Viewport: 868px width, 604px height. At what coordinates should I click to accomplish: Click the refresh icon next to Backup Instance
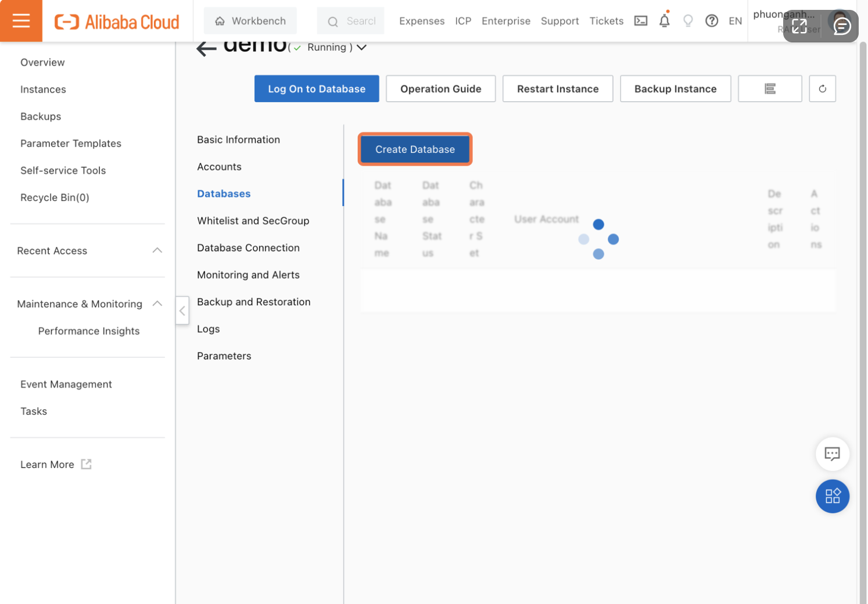tap(822, 88)
